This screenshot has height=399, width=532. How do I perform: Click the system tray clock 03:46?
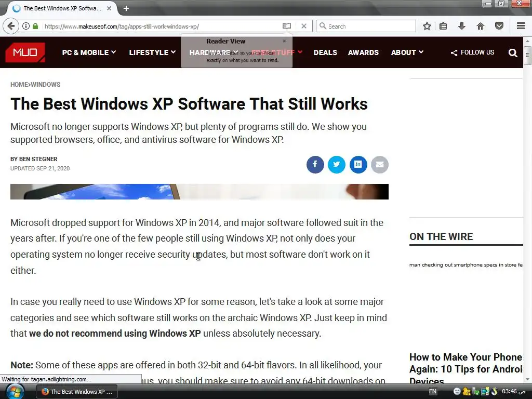tap(513, 392)
